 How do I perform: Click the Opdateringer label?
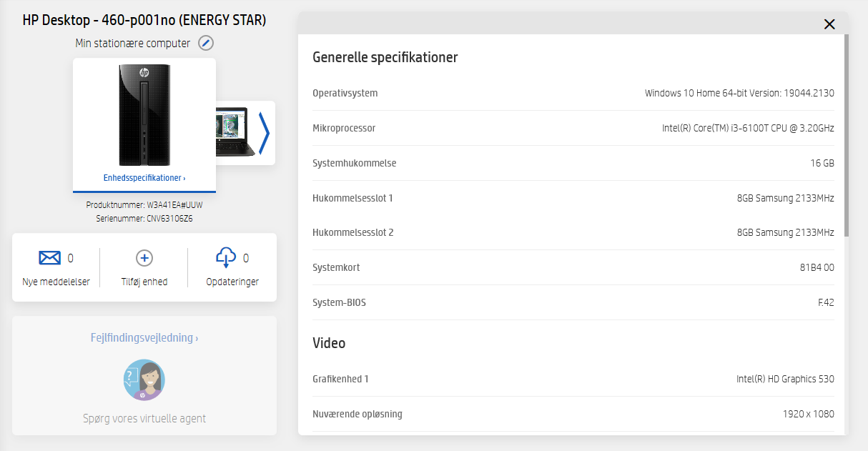click(x=232, y=282)
